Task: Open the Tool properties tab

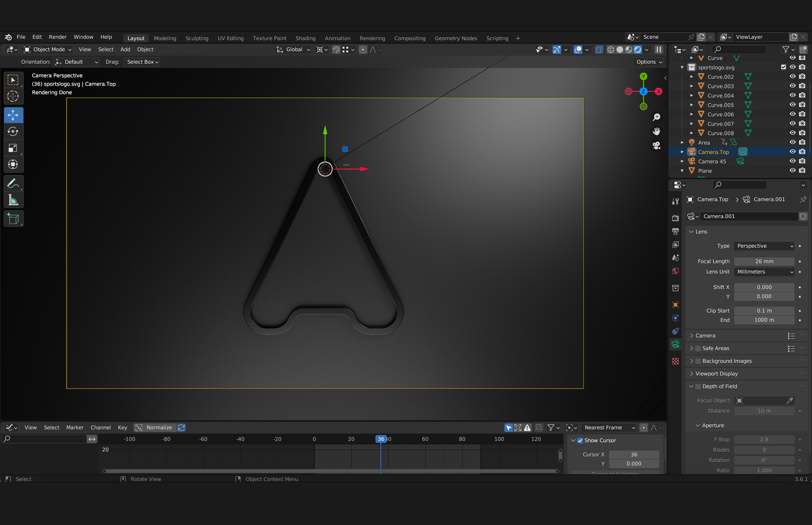Action: coord(675,201)
